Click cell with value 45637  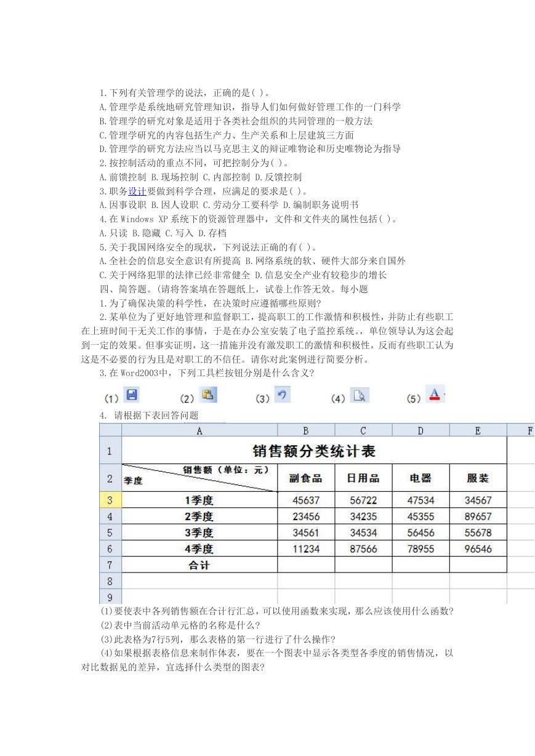pyautogui.click(x=306, y=501)
